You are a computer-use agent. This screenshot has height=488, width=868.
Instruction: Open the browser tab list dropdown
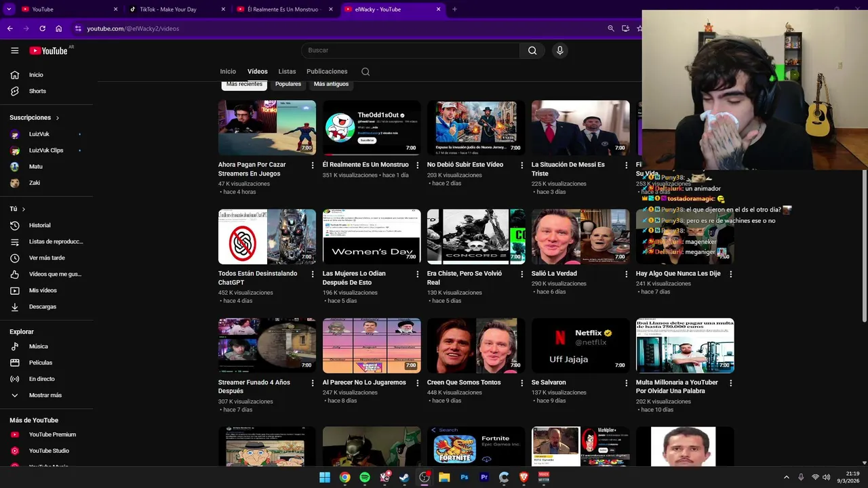tap(9, 9)
